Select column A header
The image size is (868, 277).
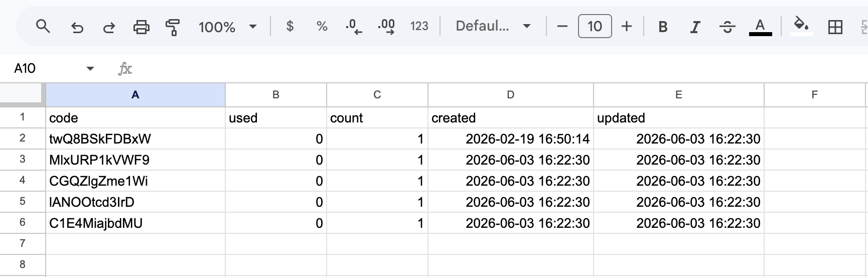pyautogui.click(x=135, y=95)
